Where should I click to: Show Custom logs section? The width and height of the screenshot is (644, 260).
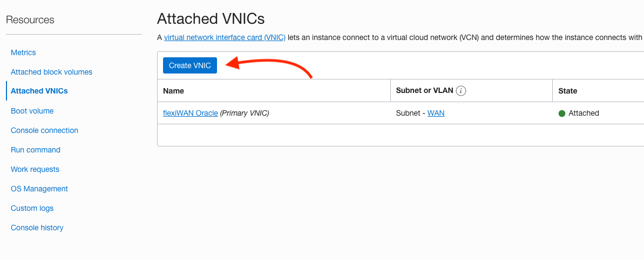click(32, 208)
